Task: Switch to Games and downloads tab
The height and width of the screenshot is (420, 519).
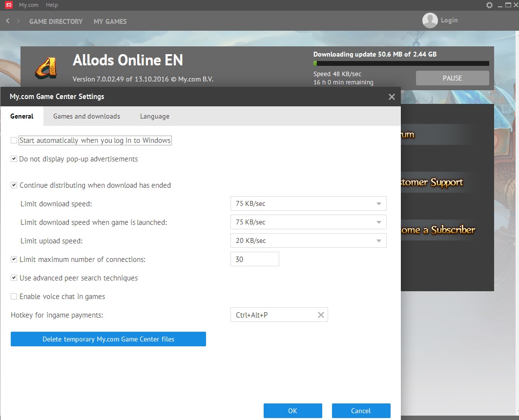Action: click(87, 116)
